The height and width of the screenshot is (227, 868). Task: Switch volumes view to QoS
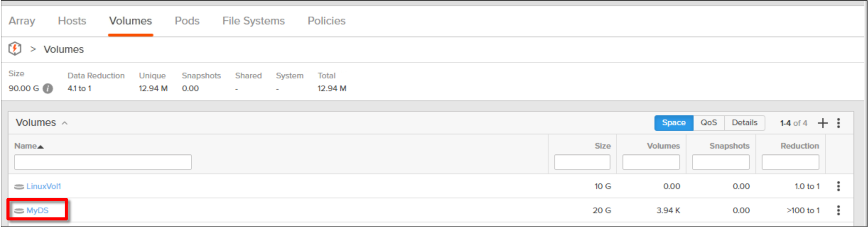[709, 123]
